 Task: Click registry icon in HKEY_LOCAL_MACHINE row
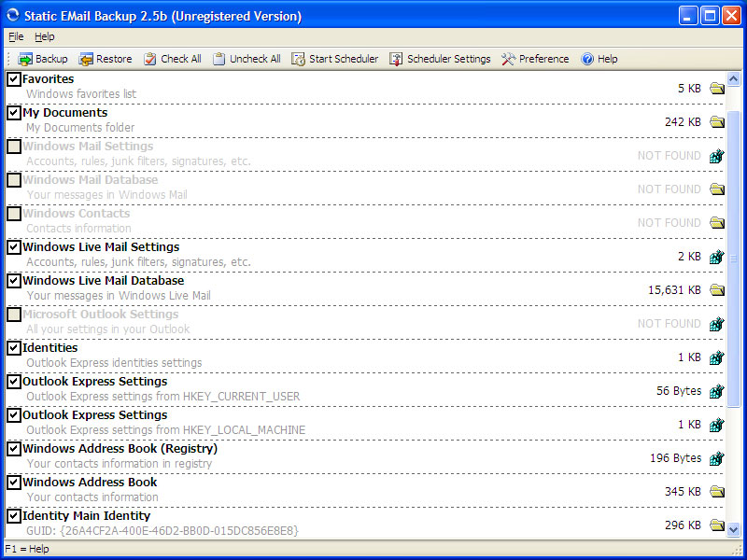[x=717, y=425]
